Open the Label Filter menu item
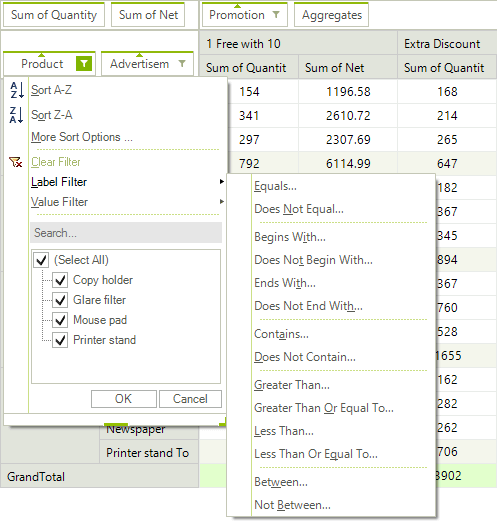 (x=59, y=182)
